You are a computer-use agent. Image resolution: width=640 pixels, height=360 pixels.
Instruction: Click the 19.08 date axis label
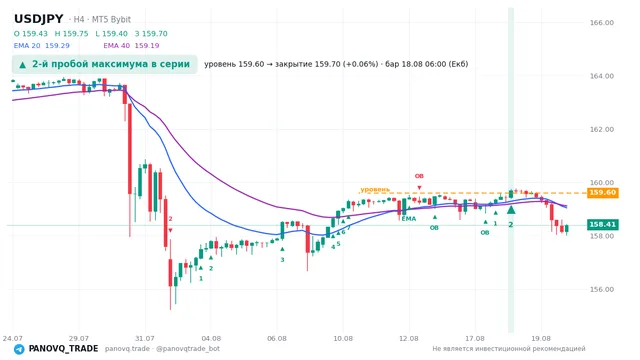click(541, 338)
